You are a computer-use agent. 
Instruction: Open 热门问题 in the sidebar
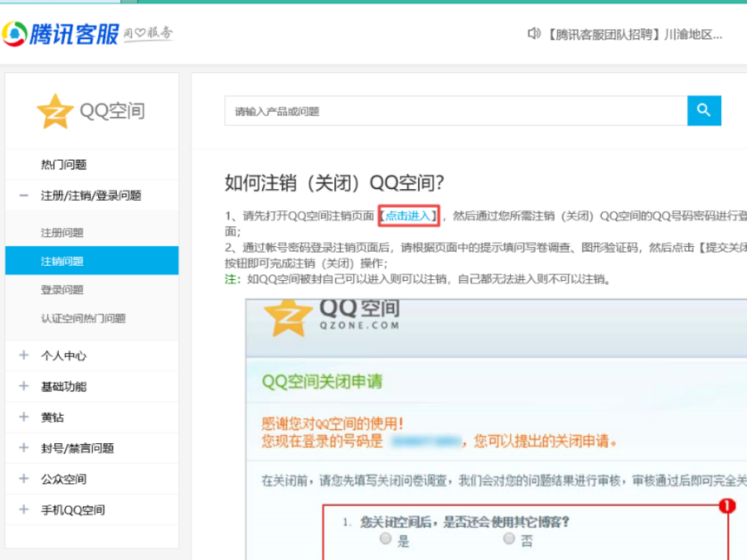64,165
